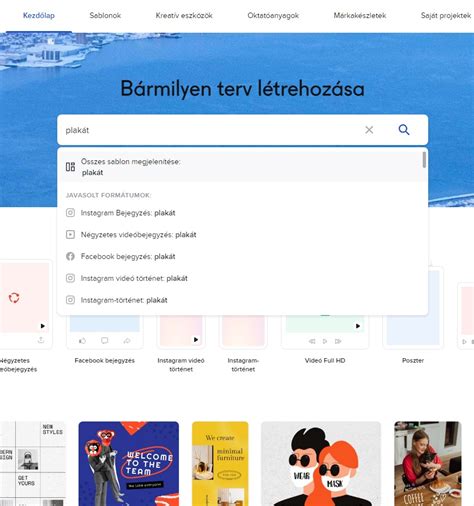
Task: Open the Márkakészletek tab
Action: coord(360,15)
